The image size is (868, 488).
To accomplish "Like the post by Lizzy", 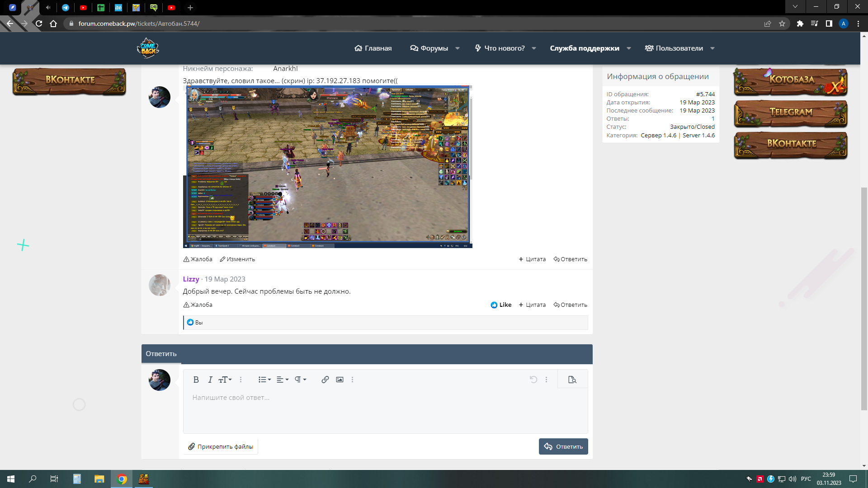I will (x=501, y=305).
